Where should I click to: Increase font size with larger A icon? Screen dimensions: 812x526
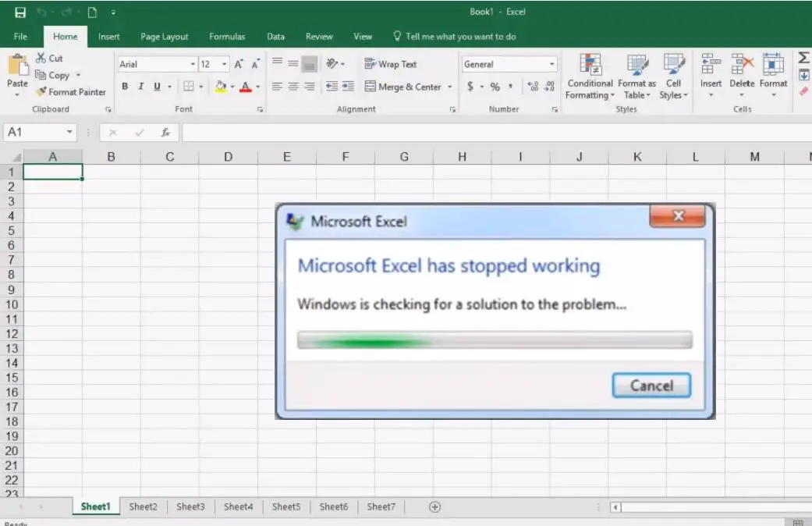[x=238, y=64]
